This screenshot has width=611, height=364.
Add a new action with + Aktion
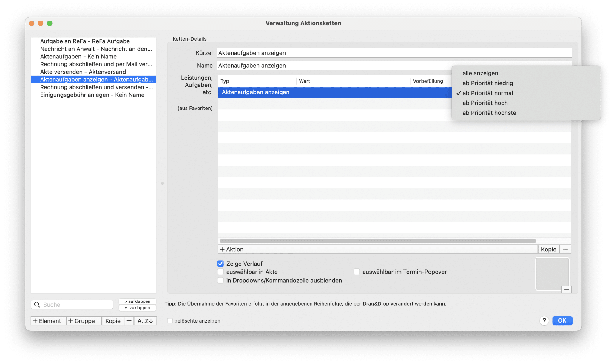pos(378,249)
